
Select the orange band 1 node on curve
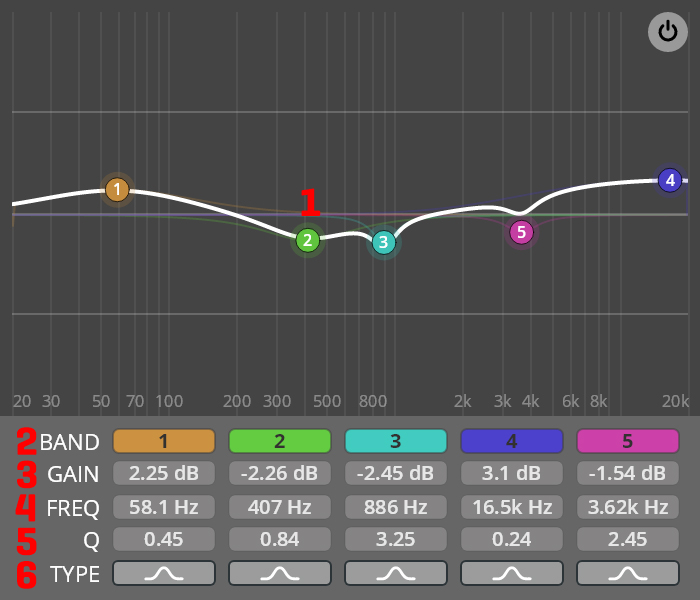click(117, 189)
